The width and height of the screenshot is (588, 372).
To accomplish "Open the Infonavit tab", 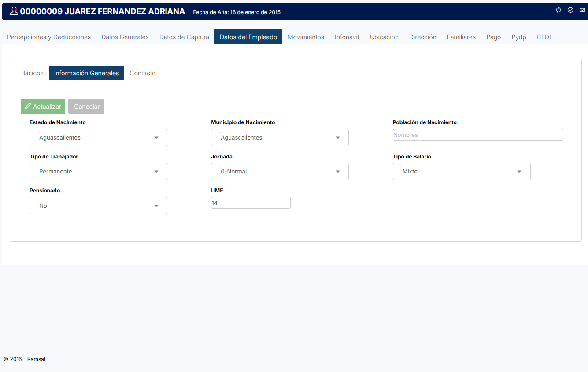I will click(347, 37).
